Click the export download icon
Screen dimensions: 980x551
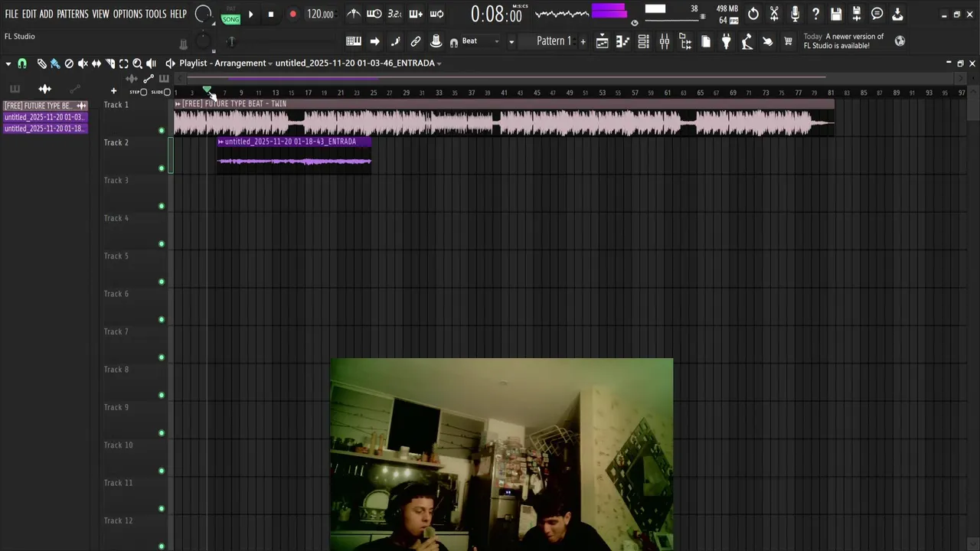[898, 14]
